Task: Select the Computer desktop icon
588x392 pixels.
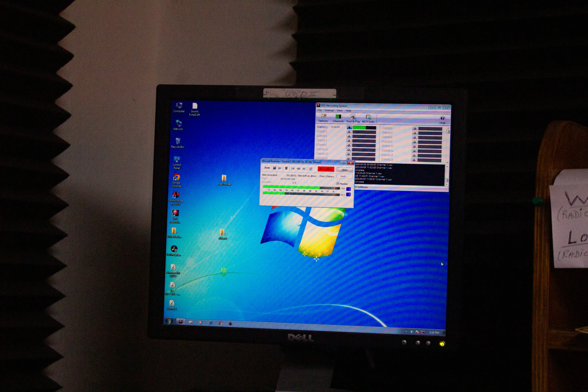Action: [x=179, y=107]
